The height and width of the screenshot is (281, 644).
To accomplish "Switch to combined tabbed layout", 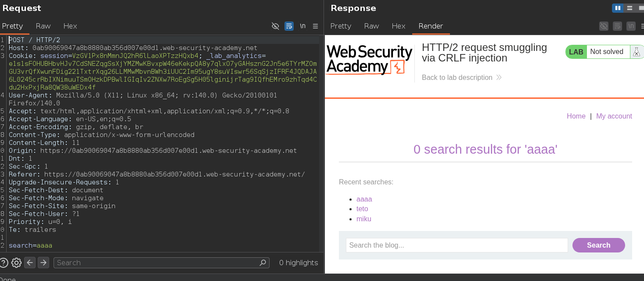I will point(640,8).
